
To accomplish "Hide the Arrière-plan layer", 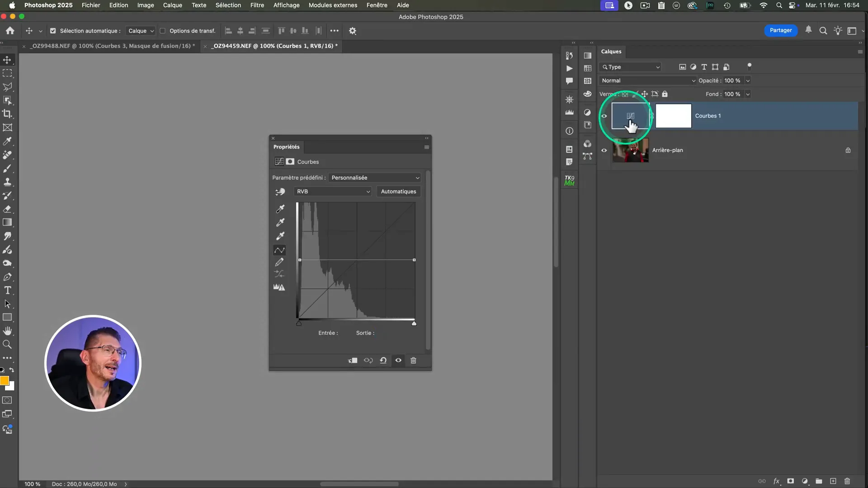I will (x=604, y=150).
